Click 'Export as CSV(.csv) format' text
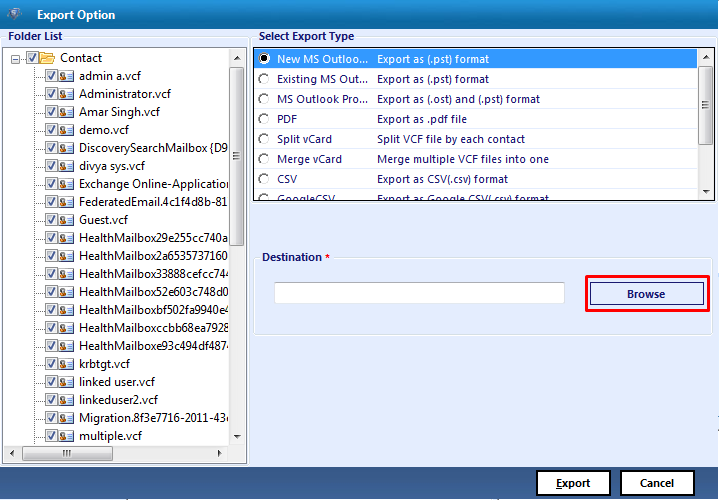This screenshot has width=719, height=500. click(442, 179)
